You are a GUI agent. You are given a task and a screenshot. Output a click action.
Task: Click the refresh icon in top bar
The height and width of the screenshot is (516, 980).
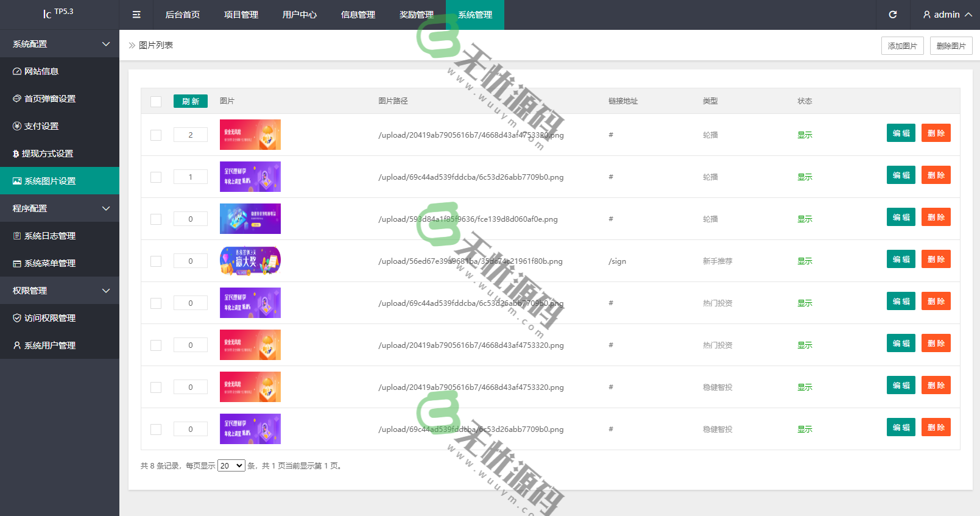[893, 15]
